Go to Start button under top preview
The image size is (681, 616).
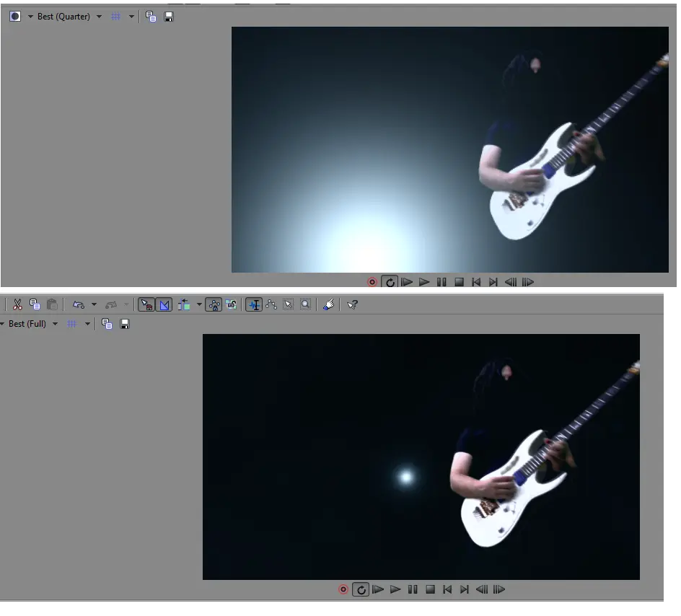click(476, 282)
